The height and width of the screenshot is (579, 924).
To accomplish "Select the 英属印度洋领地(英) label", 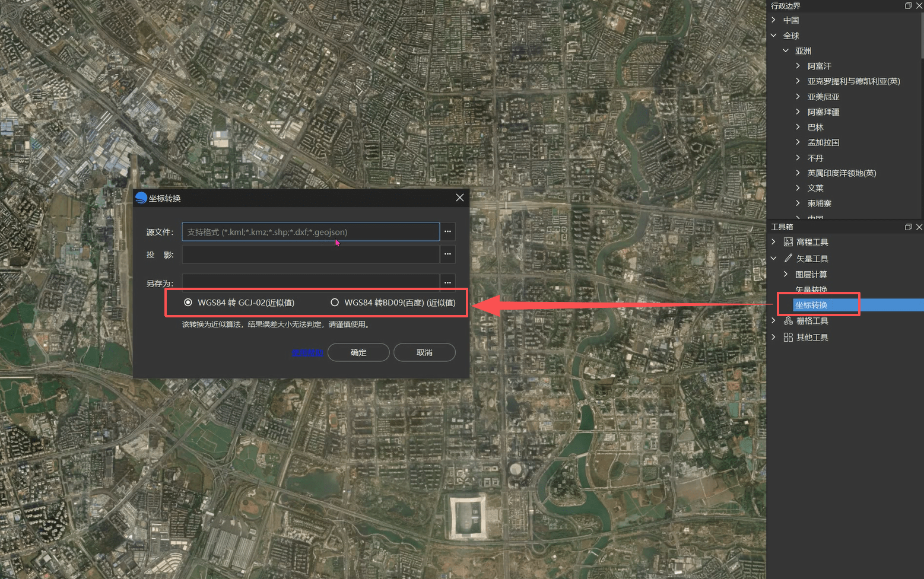I will click(x=842, y=173).
